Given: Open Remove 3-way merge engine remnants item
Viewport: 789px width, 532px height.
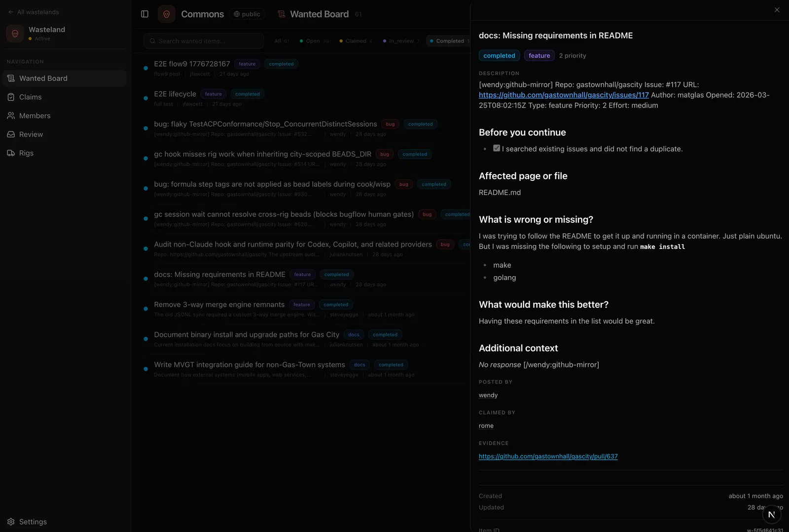Looking at the screenshot, I should pos(219,304).
